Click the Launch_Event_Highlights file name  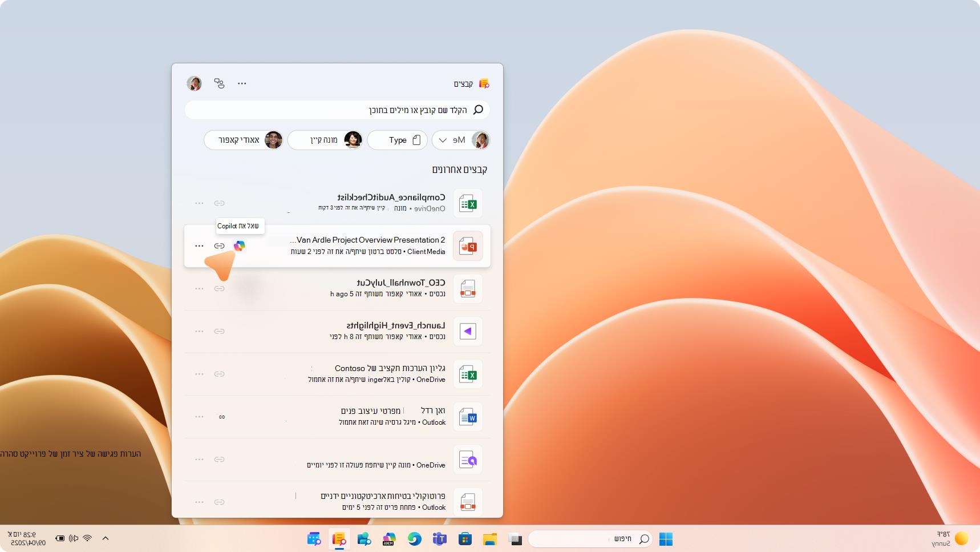[x=396, y=325]
